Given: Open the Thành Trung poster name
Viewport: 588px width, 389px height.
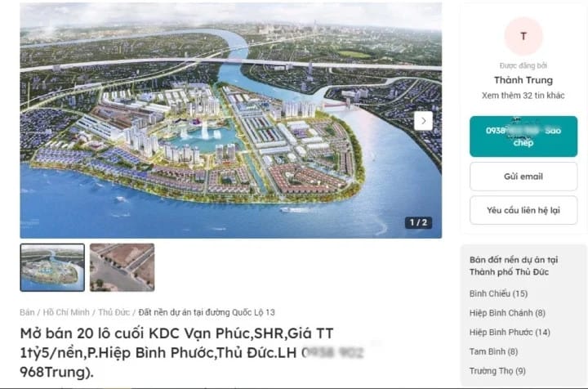Looking at the screenshot, I should tap(523, 80).
